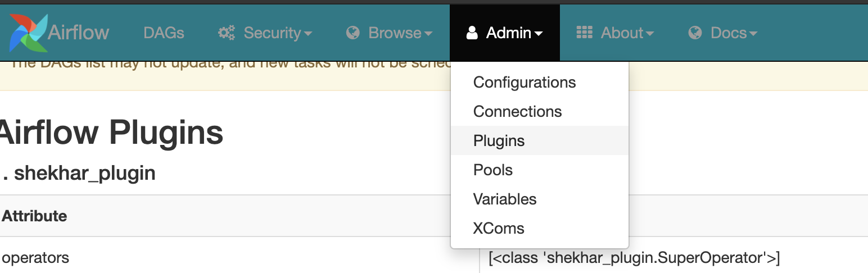Select Variables in Admin menu
The height and width of the screenshot is (273, 868).
point(505,199)
